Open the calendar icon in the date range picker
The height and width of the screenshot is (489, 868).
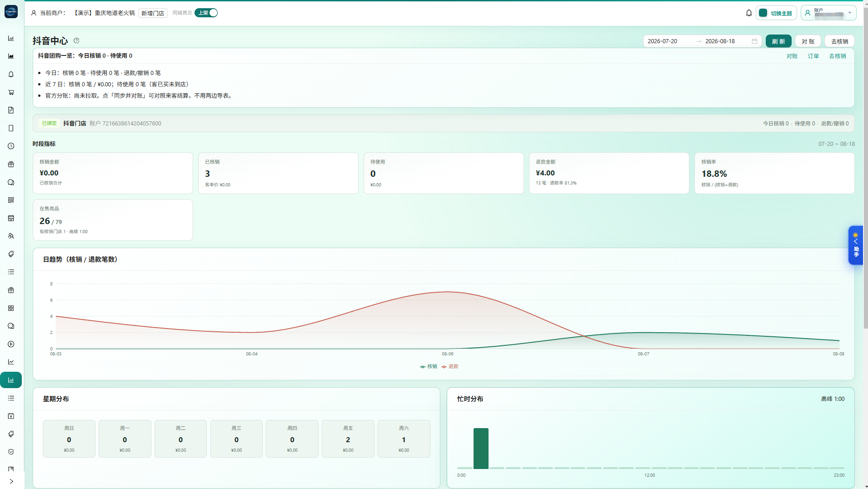[x=754, y=41]
